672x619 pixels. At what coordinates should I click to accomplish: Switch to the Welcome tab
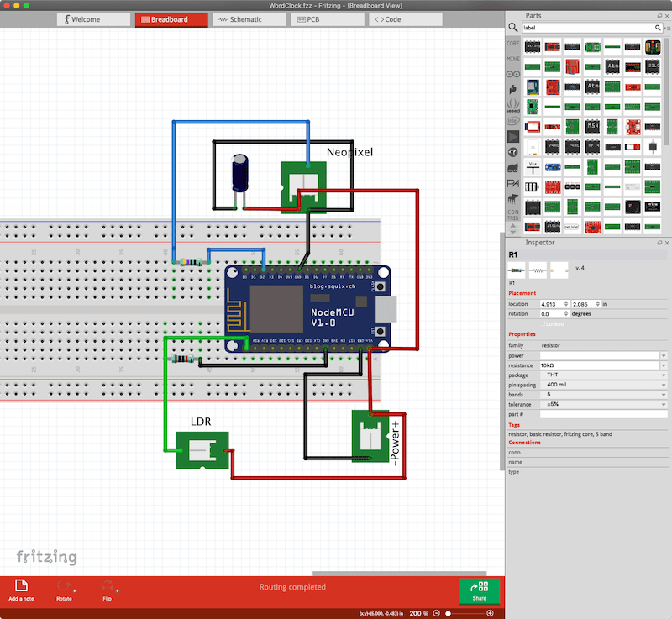93,19
